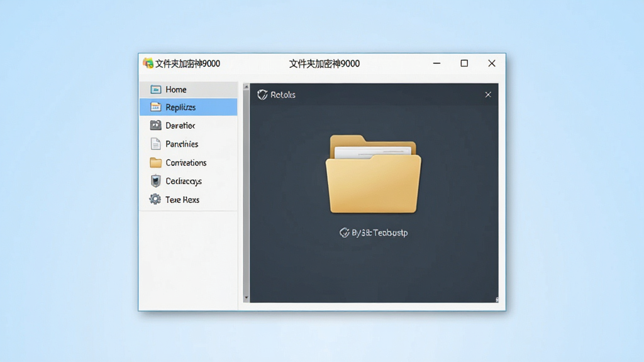Open the Conveations folder entry

point(189,163)
